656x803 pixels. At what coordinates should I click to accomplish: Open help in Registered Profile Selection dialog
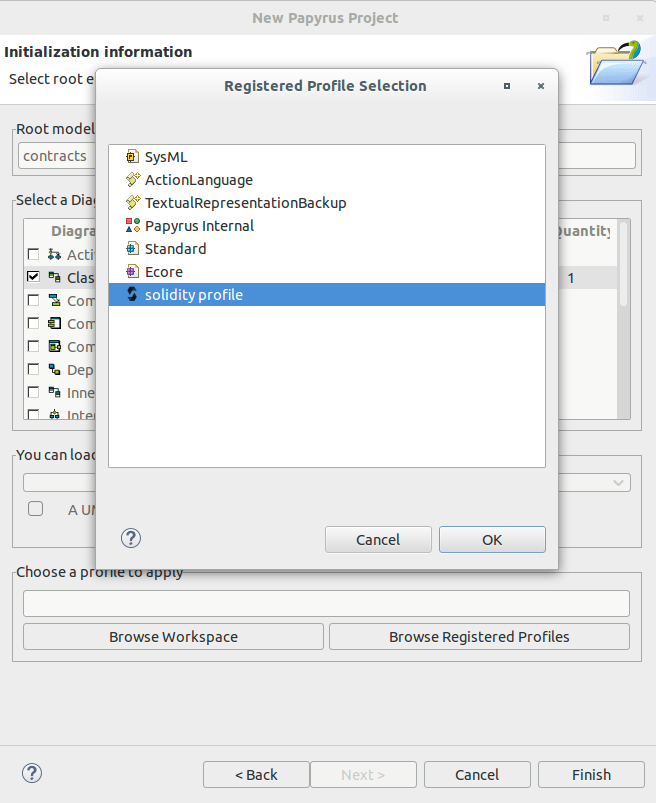(131, 538)
